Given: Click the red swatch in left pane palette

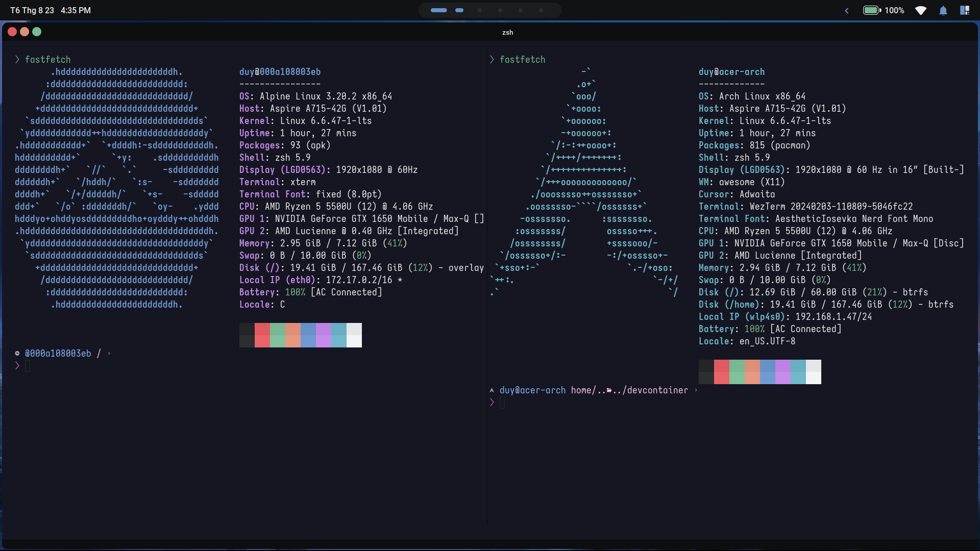Looking at the screenshot, I should (262, 335).
